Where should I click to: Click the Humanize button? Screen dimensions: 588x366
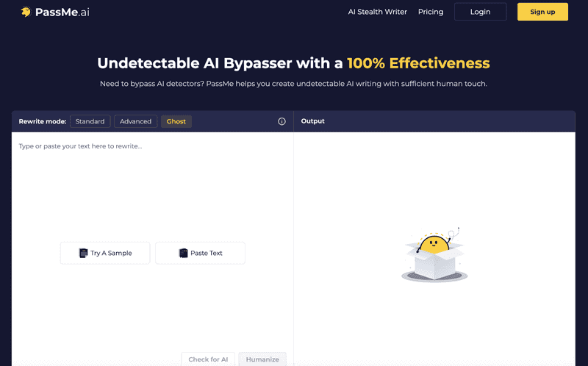(x=262, y=359)
